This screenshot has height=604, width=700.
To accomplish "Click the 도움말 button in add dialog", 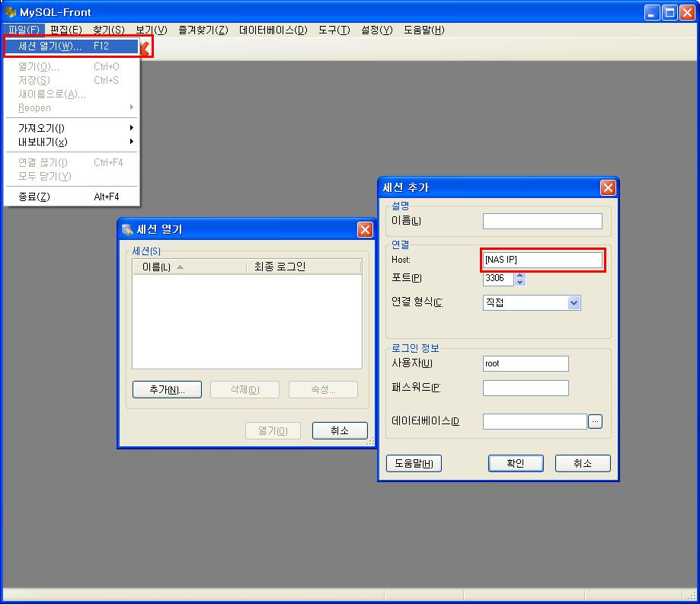I will (x=414, y=463).
